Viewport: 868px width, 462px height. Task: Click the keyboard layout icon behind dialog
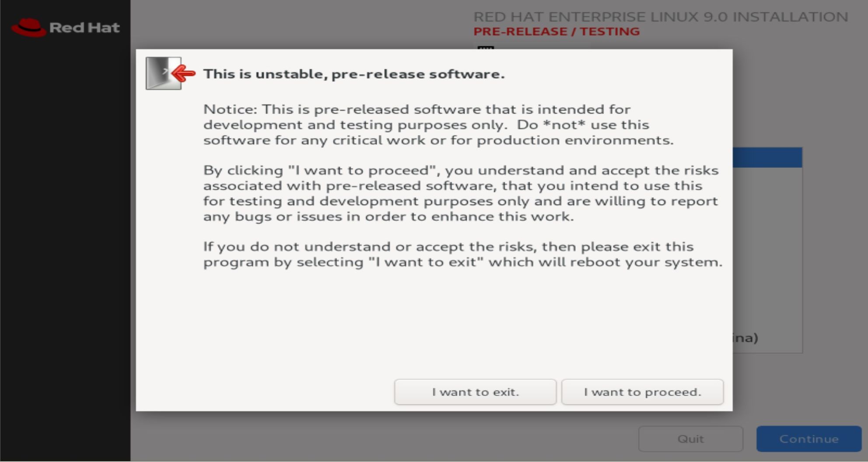(486, 48)
